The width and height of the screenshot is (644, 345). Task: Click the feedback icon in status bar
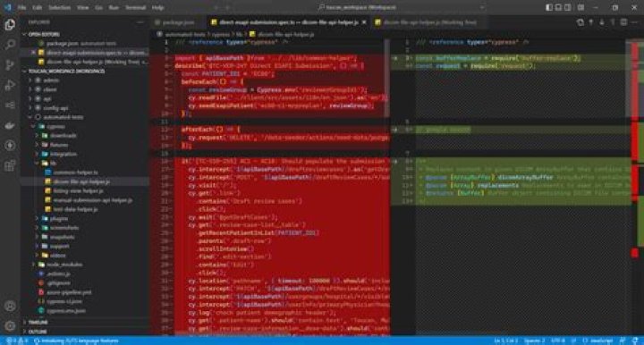(623, 341)
